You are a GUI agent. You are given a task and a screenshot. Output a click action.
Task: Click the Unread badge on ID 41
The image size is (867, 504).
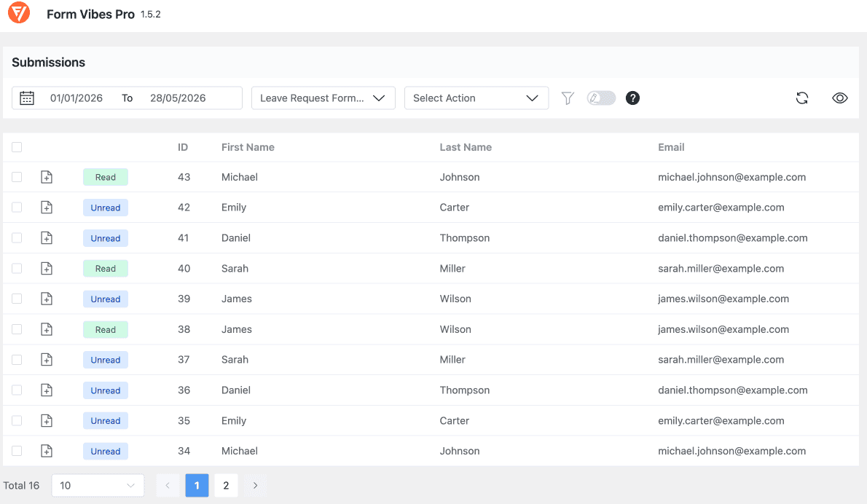106,238
